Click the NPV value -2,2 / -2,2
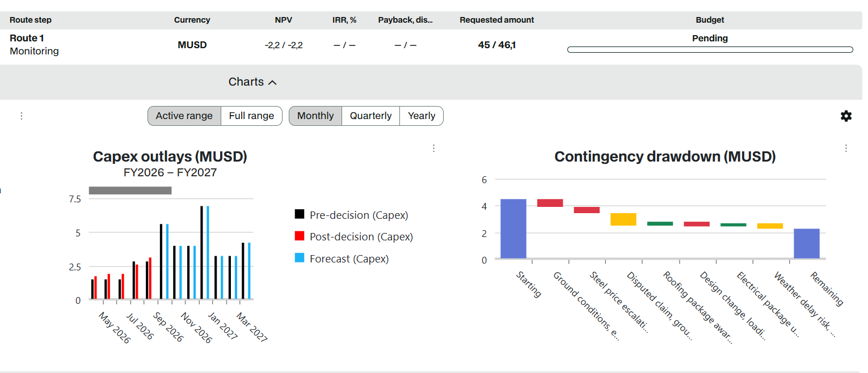 click(x=284, y=45)
